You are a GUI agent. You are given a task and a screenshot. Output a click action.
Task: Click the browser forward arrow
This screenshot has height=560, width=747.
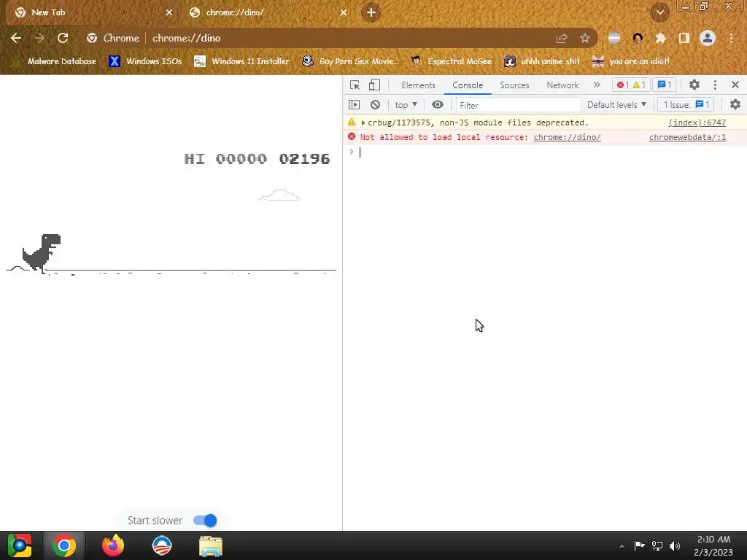(x=39, y=38)
